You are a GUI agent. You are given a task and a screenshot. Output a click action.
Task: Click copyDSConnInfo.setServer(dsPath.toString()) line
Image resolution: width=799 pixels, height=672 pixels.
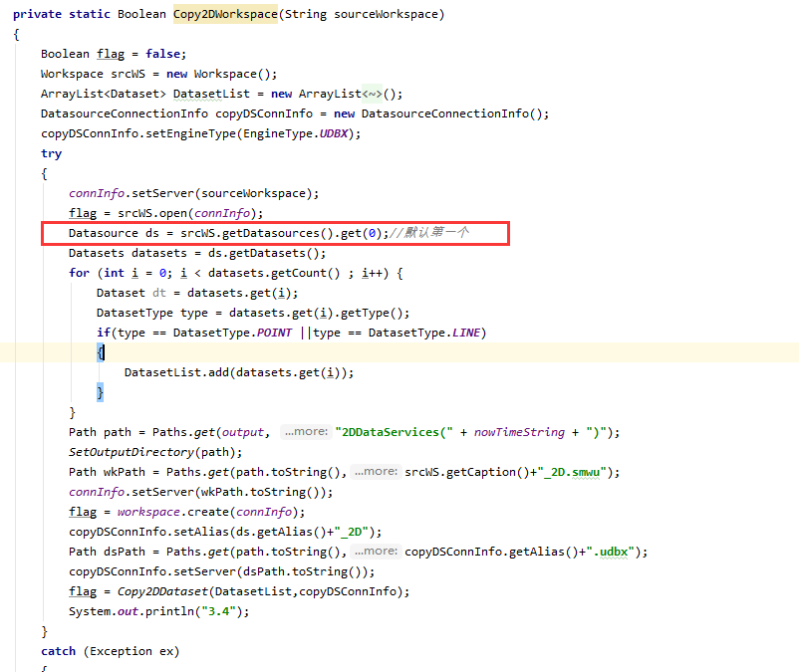(221, 571)
